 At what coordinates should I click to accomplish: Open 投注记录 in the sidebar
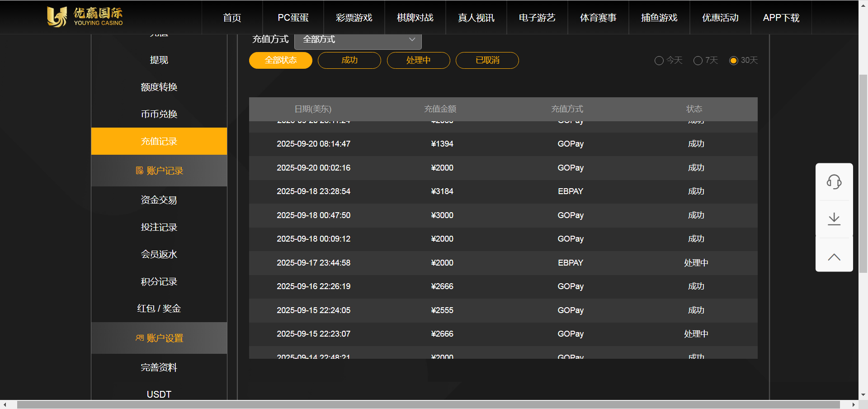tap(159, 227)
